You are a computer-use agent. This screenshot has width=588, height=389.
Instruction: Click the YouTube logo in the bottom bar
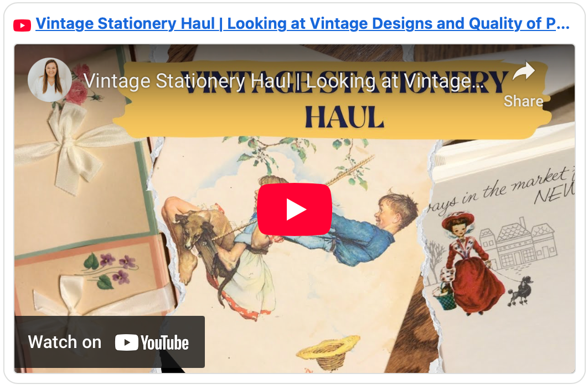[x=152, y=342]
